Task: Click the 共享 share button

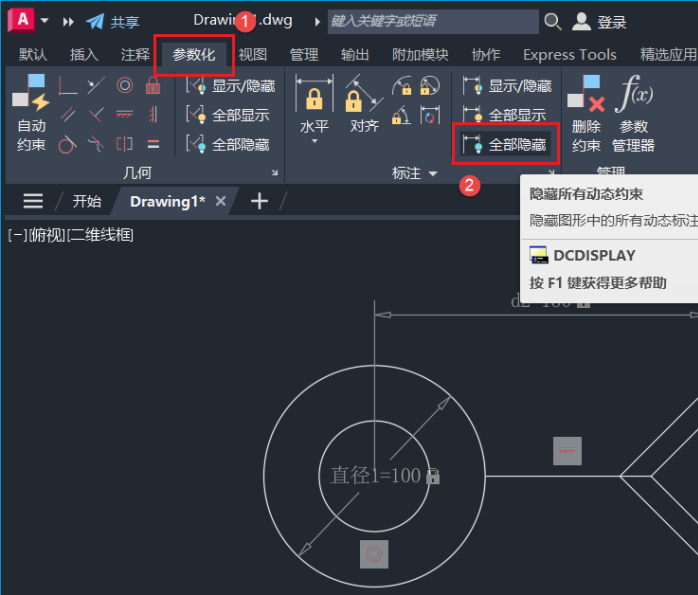Action: [113, 21]
